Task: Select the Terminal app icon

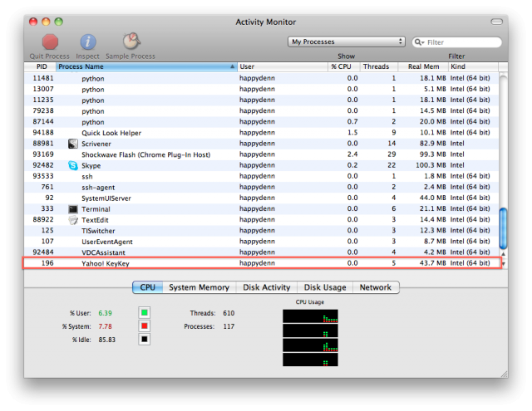Action: 73,209
